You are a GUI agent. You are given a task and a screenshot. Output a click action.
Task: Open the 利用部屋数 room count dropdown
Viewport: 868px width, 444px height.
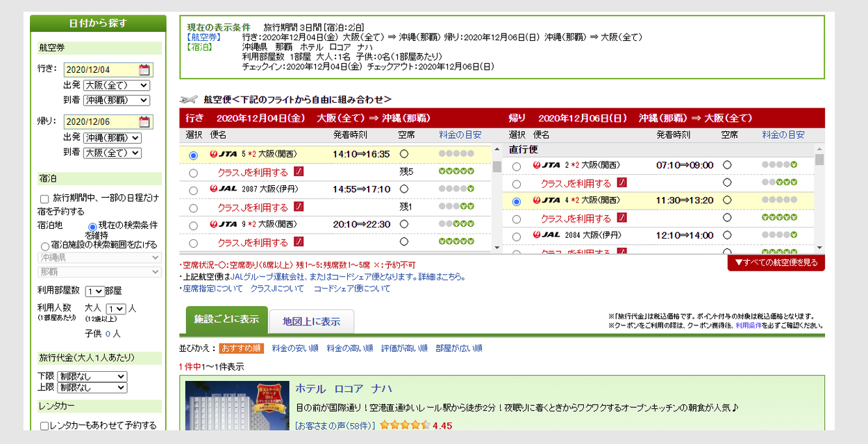click(x=95, y=291)
